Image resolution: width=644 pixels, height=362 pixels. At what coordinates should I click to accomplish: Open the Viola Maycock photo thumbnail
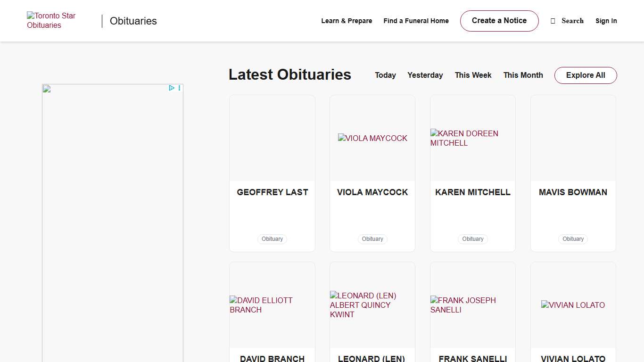(372, 138)
